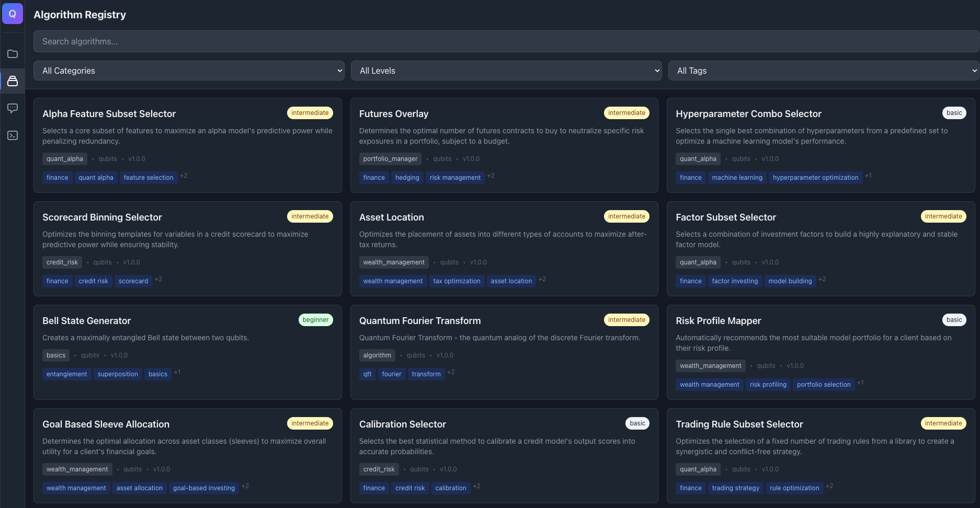Select the tax optimization tag
The height and width of the screenshot is (508, 980).
(456, 281)
